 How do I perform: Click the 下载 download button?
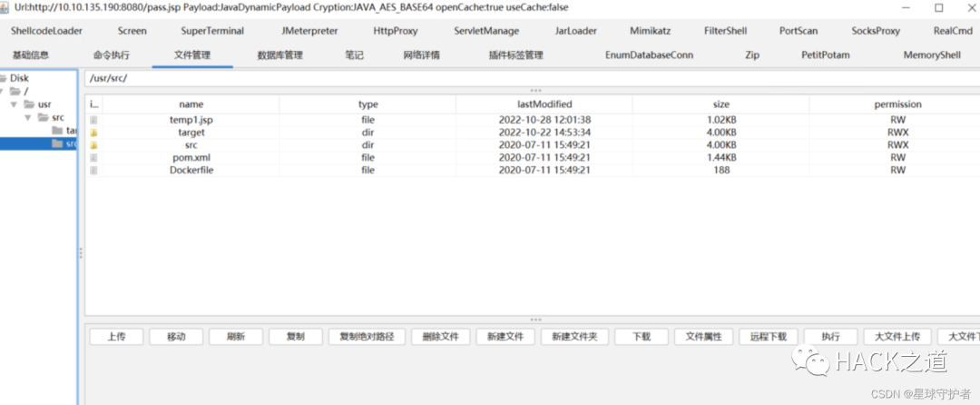tap(642, 337)
